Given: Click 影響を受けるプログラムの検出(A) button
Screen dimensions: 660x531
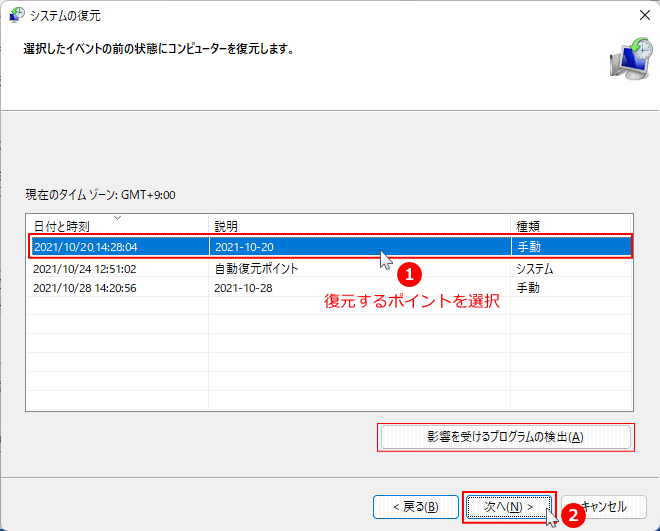Looking at the screenshot, I should [x=506, y=437].
